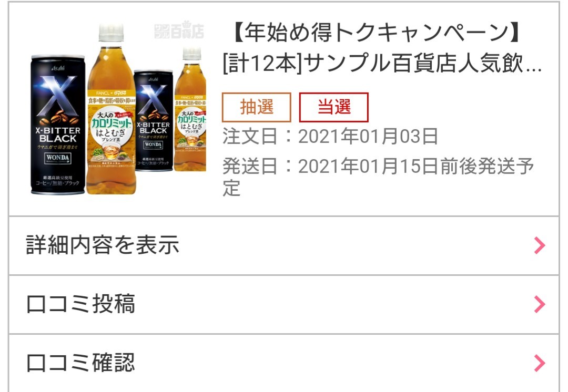Click the 発送日 shipping schedule text
568x392 pixels.
(x=378, y=177)
